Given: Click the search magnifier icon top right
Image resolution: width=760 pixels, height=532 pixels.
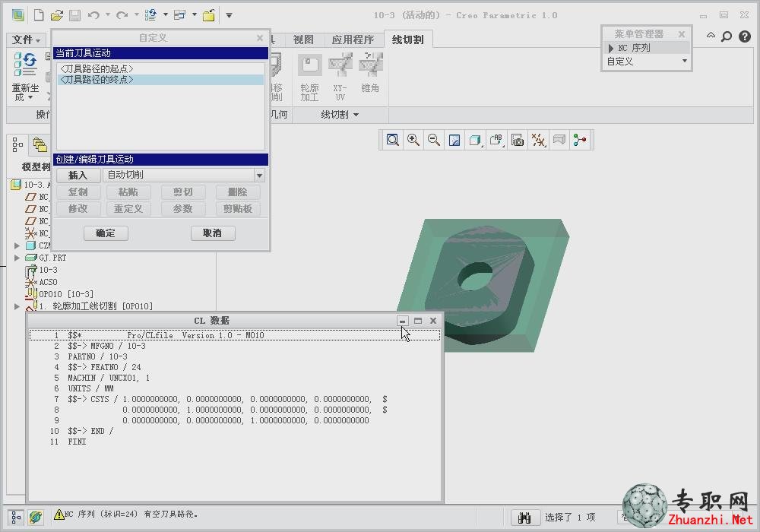Looking at the screenshot, I should tap(727, 36).
